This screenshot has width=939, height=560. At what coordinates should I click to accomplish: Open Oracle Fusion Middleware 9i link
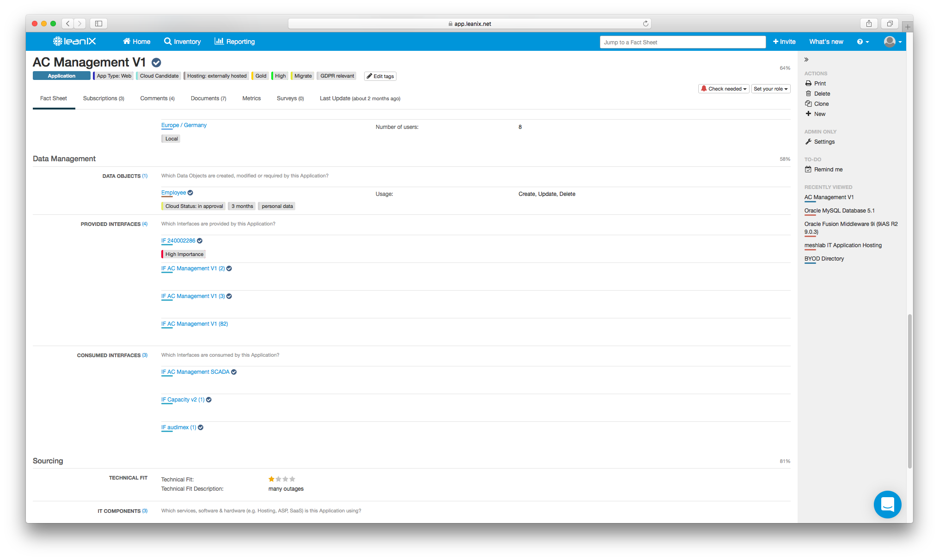click(851, 228)
